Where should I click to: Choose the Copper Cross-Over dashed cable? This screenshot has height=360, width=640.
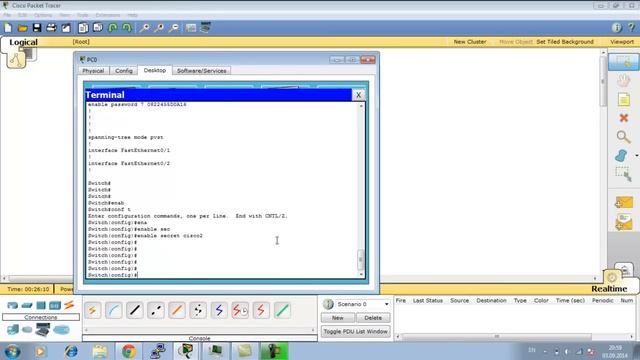tap(156, 311)
